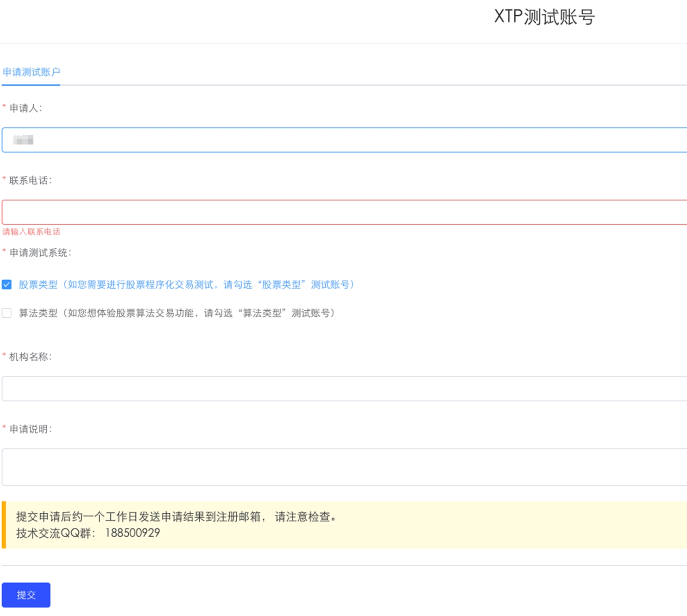This screenshot has height=616, width=687.
Task: Click the 请输入联系电话 error message
Action: coord(31,232)
